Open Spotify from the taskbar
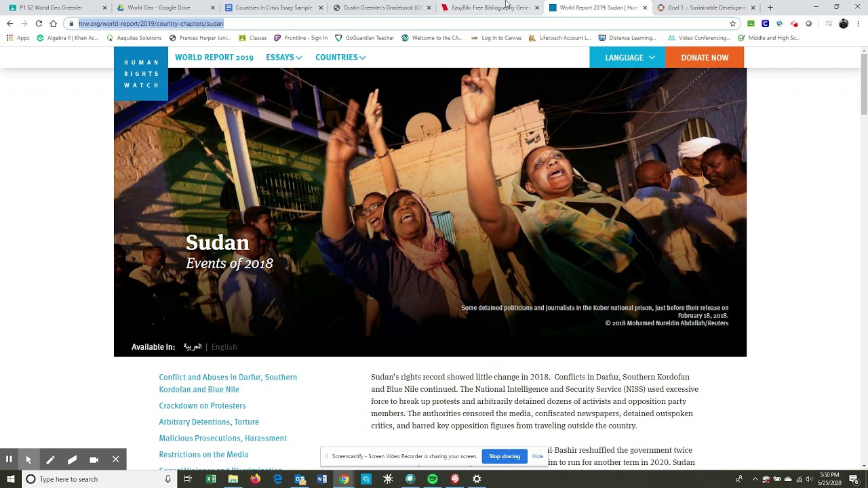Screen dimensions: 868x488 433,479
